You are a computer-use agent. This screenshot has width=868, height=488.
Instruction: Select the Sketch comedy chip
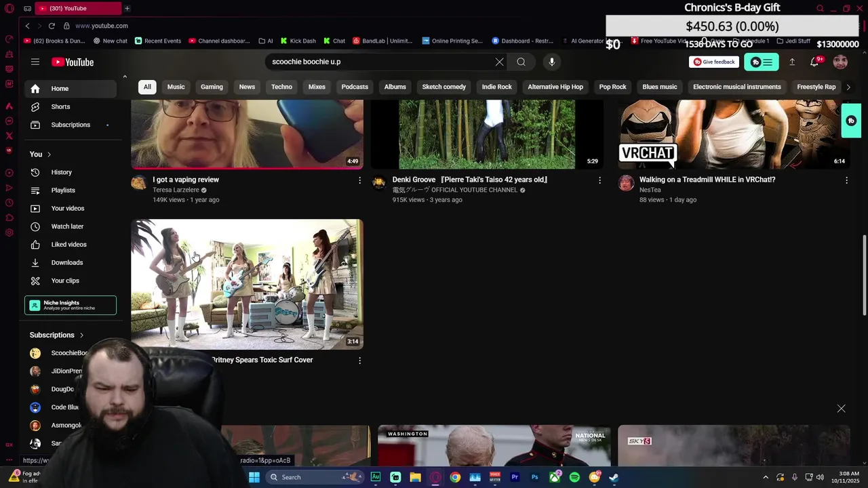[x=444, y=87]
